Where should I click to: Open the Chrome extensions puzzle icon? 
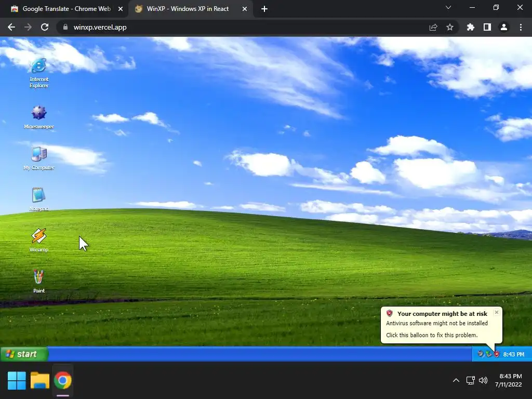click(x=471, y=27)
